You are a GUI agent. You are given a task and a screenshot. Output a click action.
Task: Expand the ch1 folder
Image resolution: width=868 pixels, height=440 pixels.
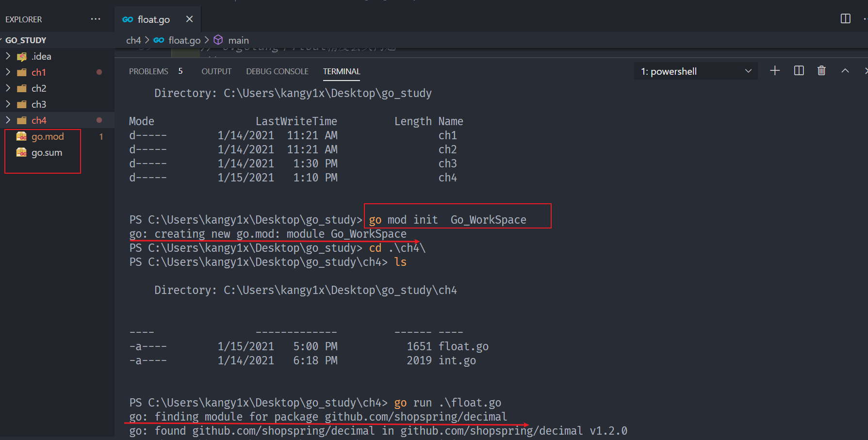pyautogui.click(x=8, y=72)
